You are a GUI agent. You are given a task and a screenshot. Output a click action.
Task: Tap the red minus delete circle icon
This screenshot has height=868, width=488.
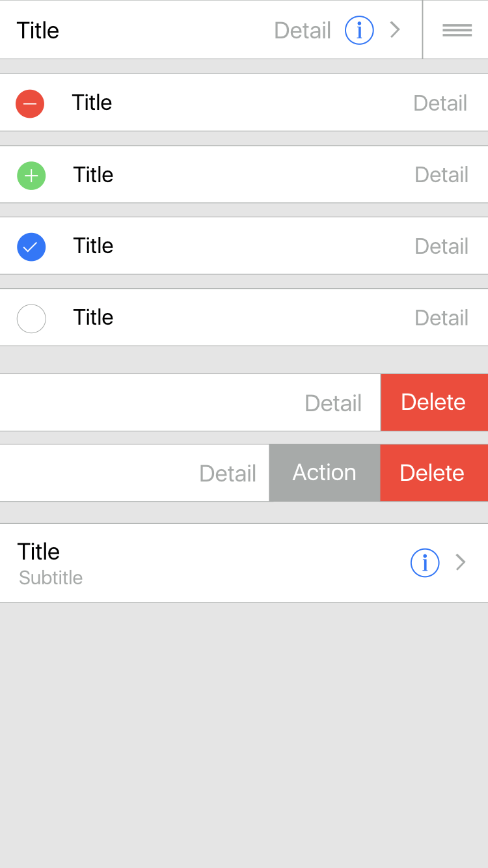30,103
